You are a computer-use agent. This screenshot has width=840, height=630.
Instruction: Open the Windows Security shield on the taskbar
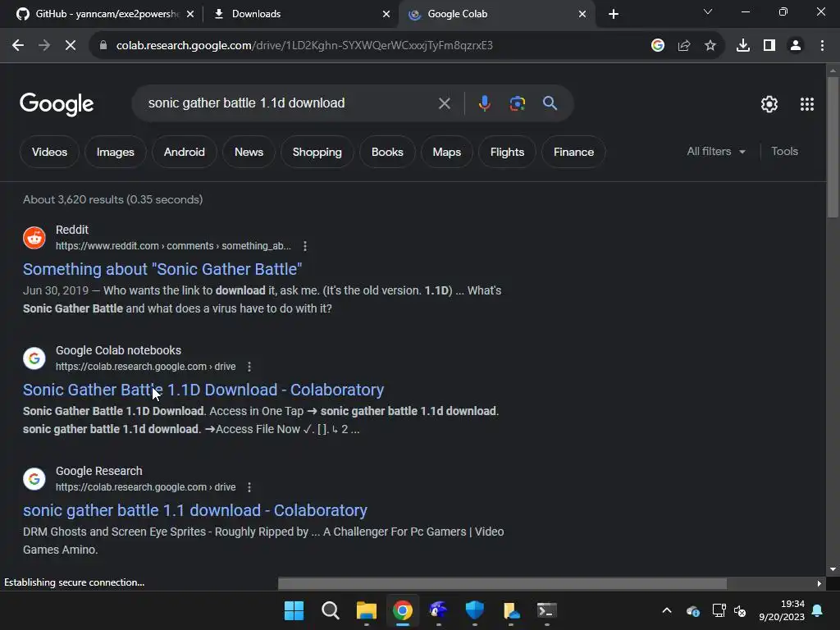(x=475, y=610)
